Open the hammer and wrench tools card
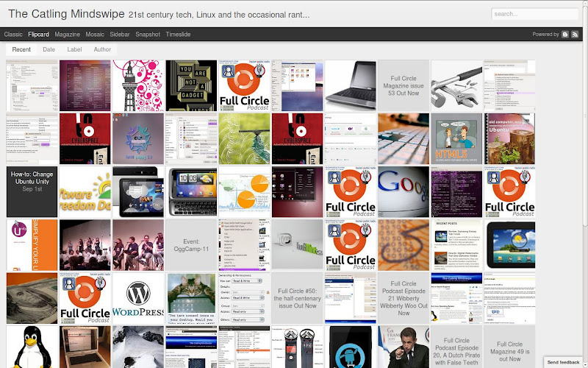588x368 pixels. click(x=456, y=85)
